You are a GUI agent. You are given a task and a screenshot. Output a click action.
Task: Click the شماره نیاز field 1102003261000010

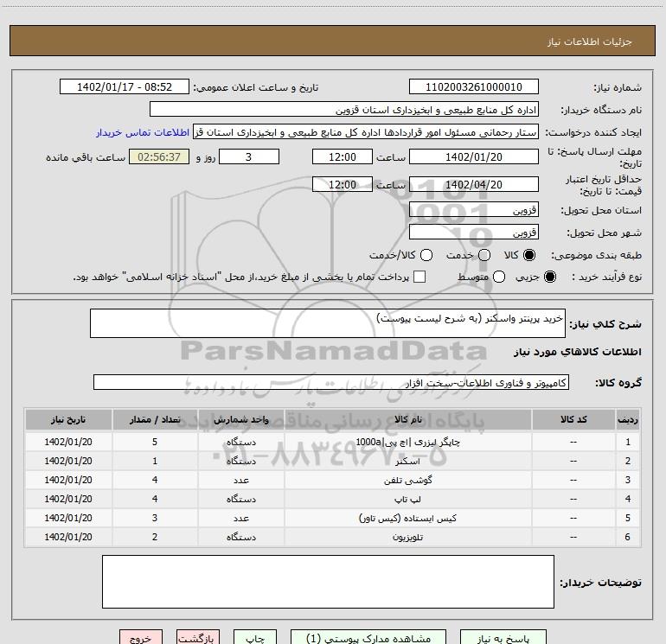(474, 86)
